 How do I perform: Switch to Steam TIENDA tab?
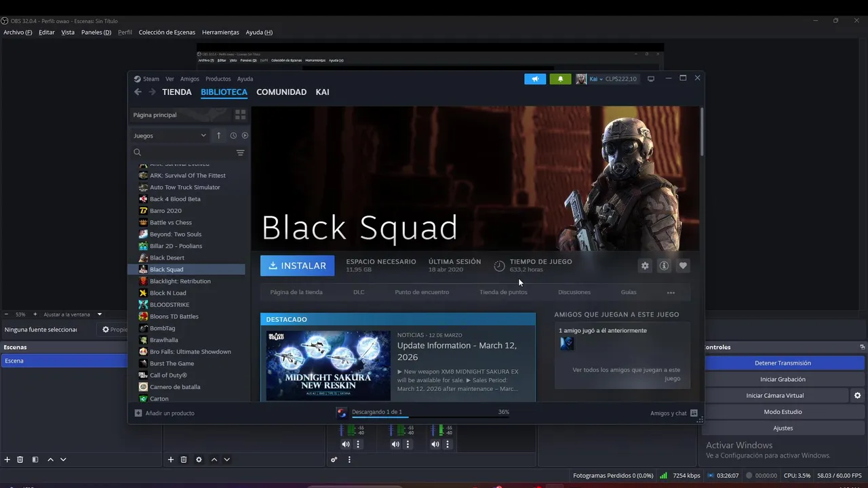[177, 92]
